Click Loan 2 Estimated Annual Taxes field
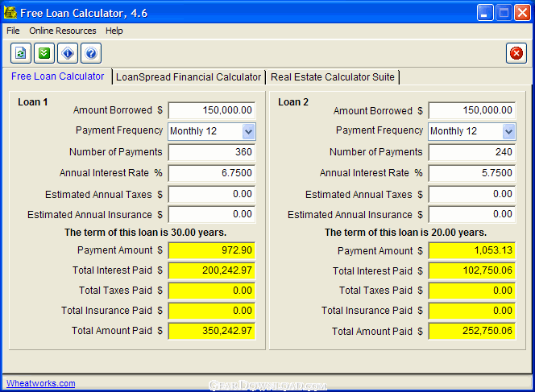Screen dimensions: 535x392 (x=471, y=194)
